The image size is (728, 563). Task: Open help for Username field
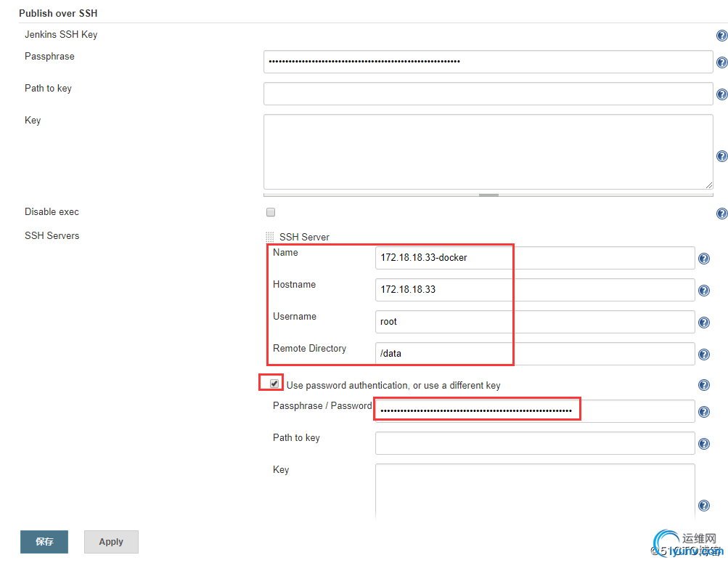[704, 323]
